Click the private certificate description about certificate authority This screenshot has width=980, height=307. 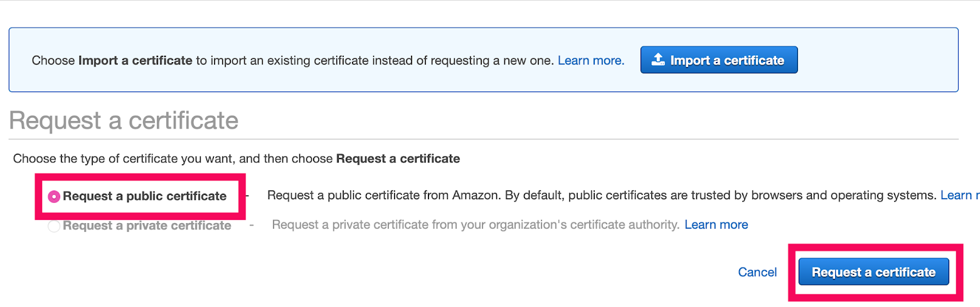click(476, 224)
